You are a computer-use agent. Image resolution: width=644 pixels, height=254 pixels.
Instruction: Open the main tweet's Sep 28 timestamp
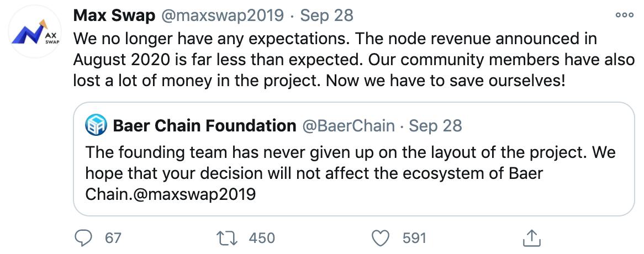coord(326,15)
